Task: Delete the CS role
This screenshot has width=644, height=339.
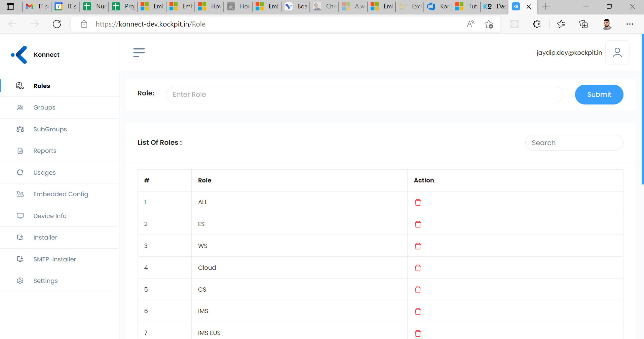Action: [x=418, y=290]
